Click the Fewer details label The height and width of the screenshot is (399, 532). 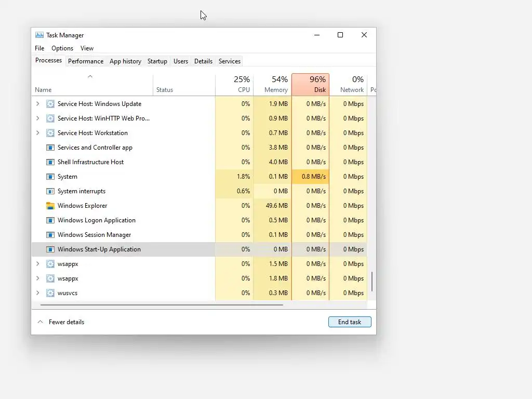66,322
